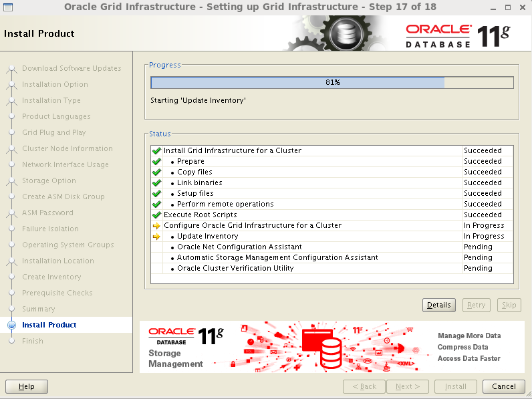The image size is (532, 399).
Task: Select Prerequisite Checks step
Action: 57,293
